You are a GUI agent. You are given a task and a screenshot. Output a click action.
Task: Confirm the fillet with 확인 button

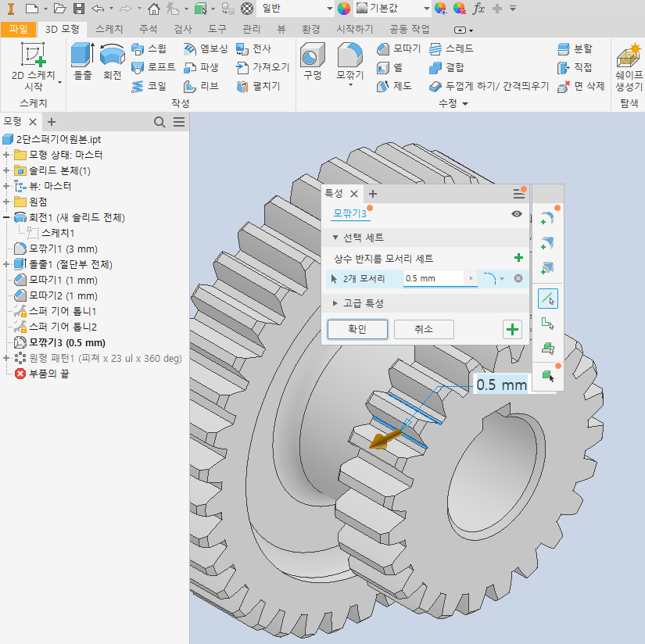click(x=357, y=329)
